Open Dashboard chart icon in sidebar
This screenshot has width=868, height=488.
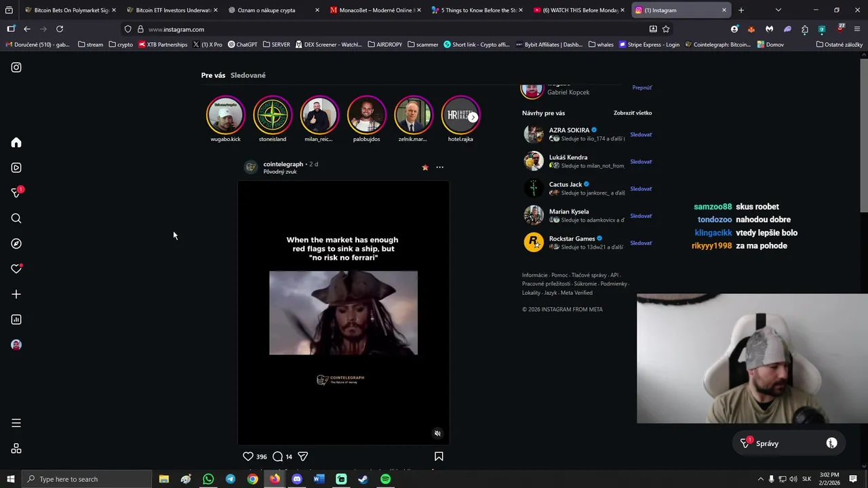[16, 319]
